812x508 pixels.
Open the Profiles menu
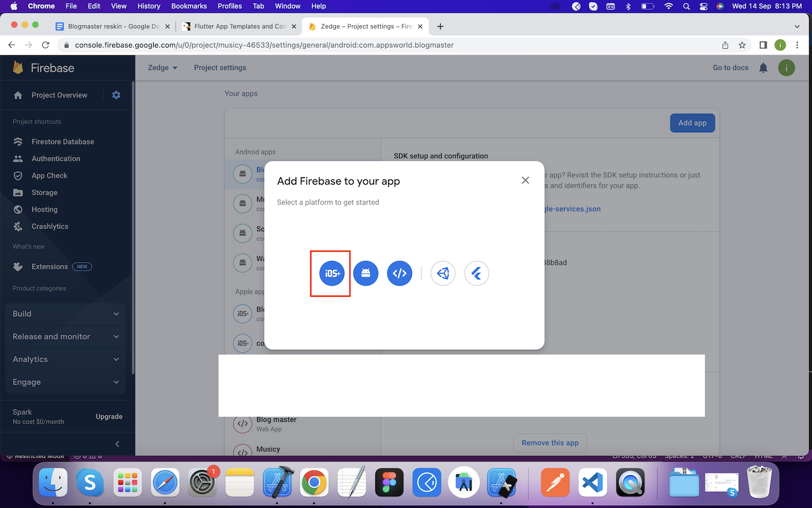[x=230, y=6]
